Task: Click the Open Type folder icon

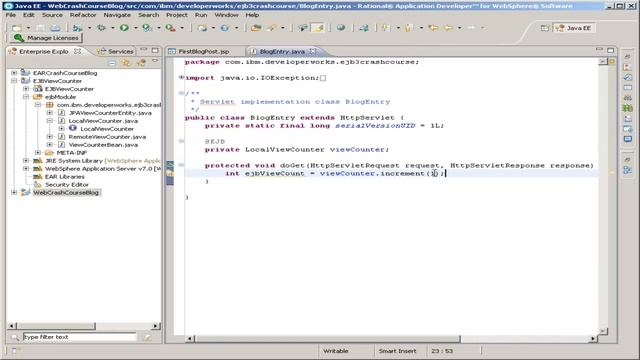Action: [x=256, y=28]
